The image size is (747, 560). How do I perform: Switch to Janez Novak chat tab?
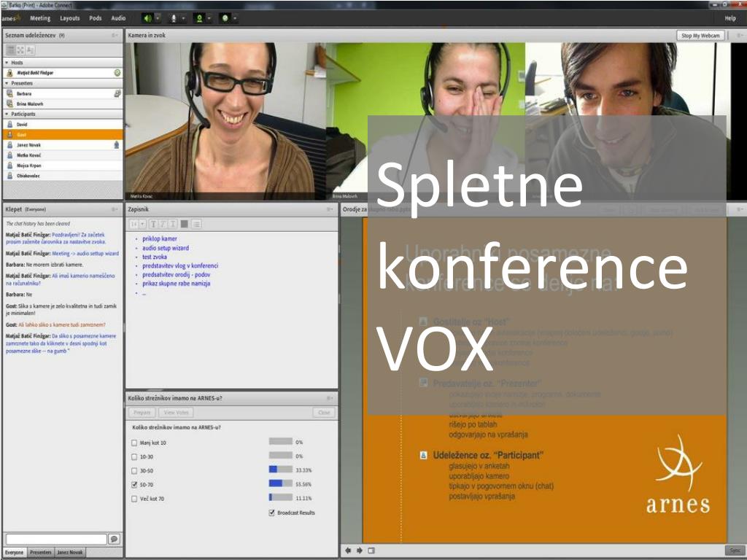[70, 553]
